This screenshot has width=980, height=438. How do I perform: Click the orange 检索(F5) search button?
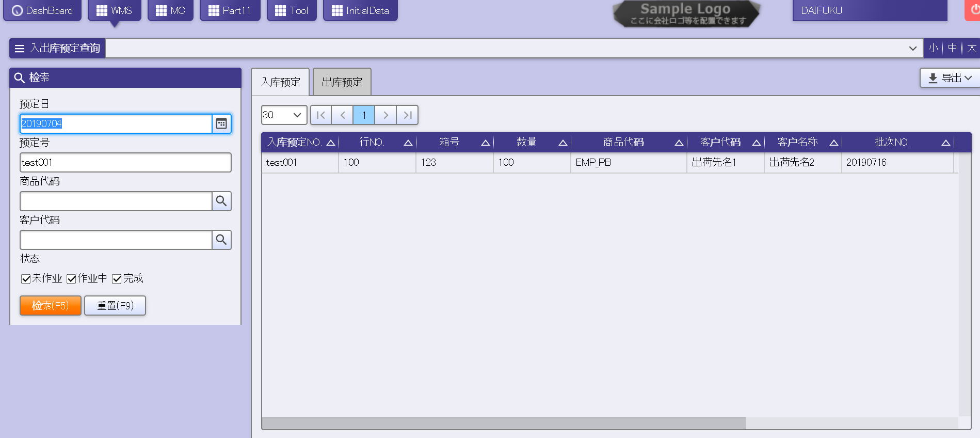click(x=51, y=306)
